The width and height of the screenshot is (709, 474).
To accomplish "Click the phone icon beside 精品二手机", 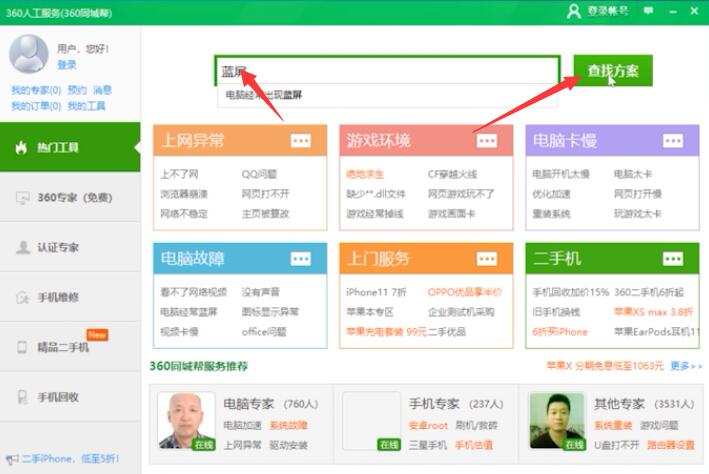I will pos(22,347).
